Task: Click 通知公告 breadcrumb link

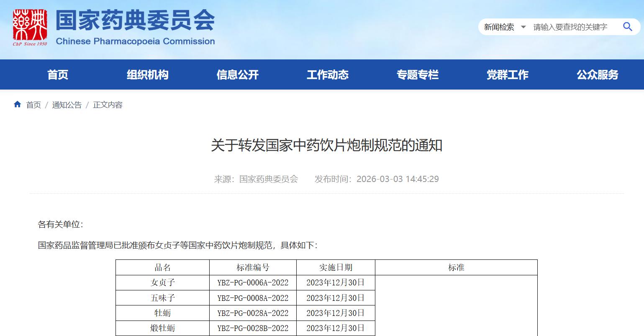Action: click(x=67, y=105)
